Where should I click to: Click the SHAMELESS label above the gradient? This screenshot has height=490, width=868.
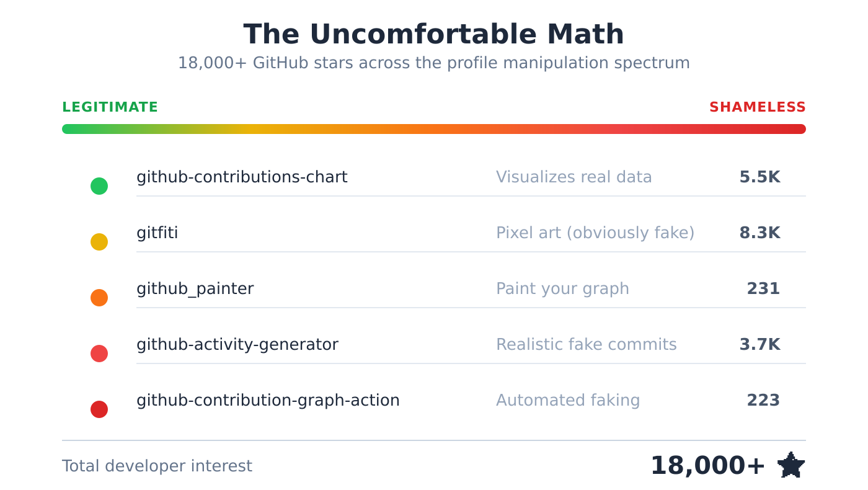(x=757, y=107)
